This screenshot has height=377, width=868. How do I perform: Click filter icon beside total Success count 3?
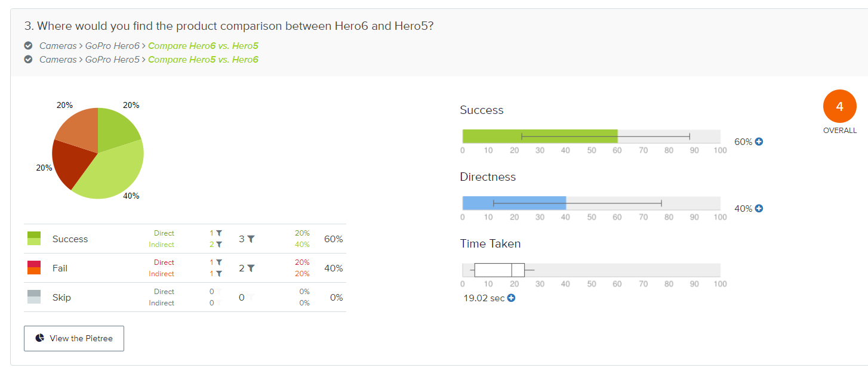pos(251,239)
